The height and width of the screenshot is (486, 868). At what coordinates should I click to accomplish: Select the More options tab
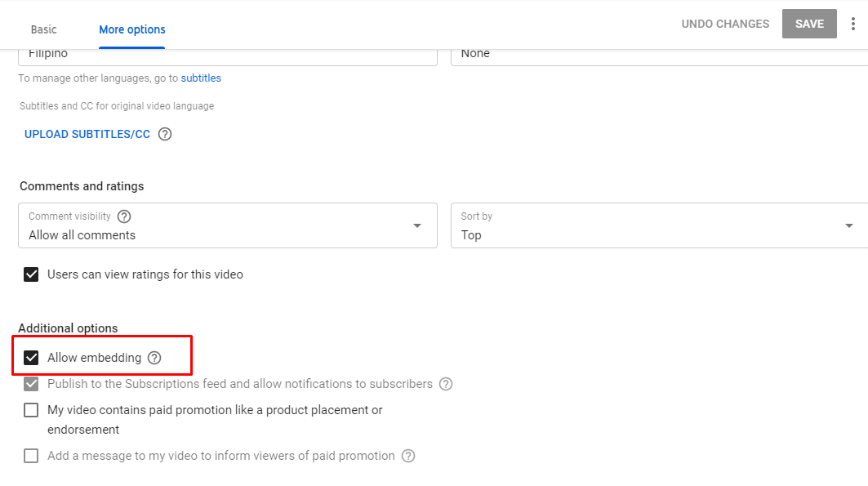(x=132, y=29)
